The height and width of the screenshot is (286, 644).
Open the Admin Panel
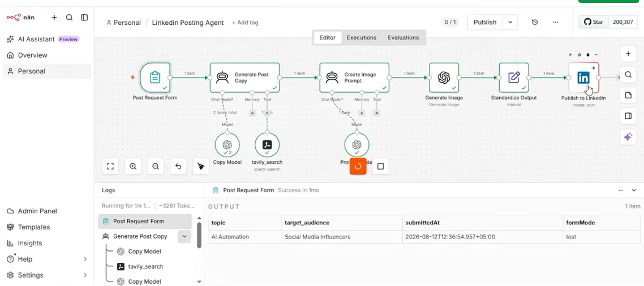(47, 211)
